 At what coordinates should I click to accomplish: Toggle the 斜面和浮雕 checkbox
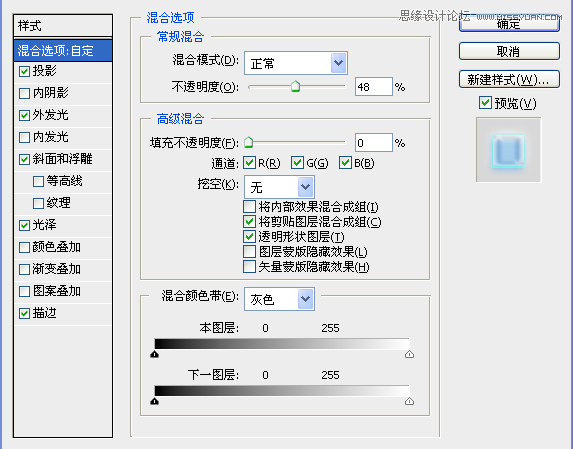24,159
